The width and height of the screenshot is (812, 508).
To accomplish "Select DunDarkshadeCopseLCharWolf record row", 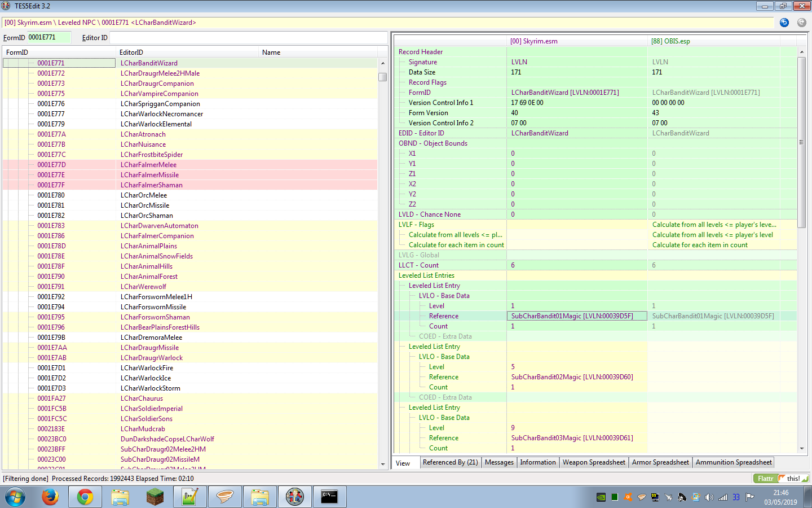I will (190, 439).
